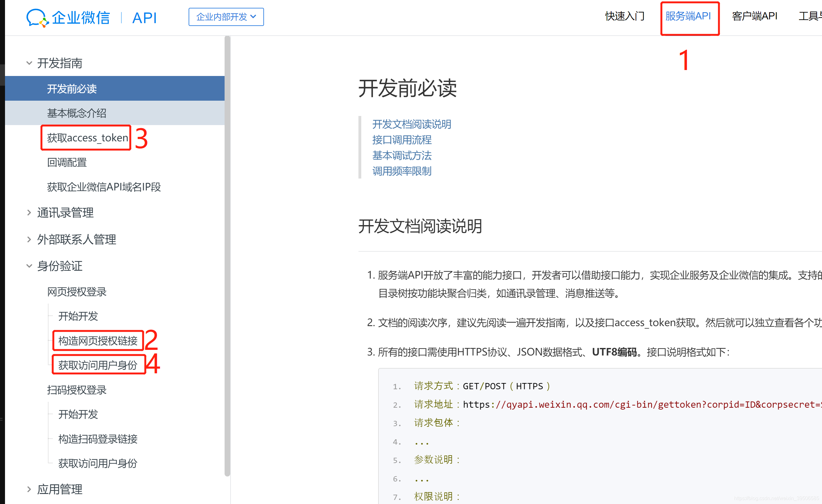This screenshot has height=504, width=822.
Task: Open 构造扫码登录链接 in sidebar
Action: (98, 439)
